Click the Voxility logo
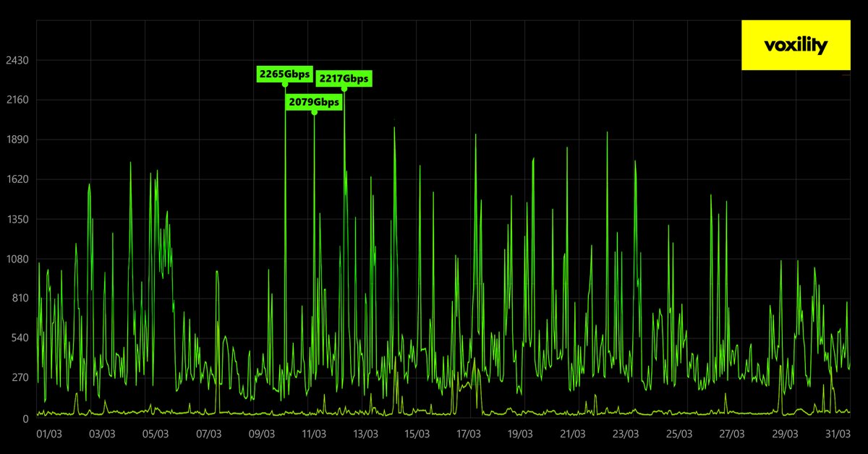This screenshot has height=454, width=868. click(796, 46)
